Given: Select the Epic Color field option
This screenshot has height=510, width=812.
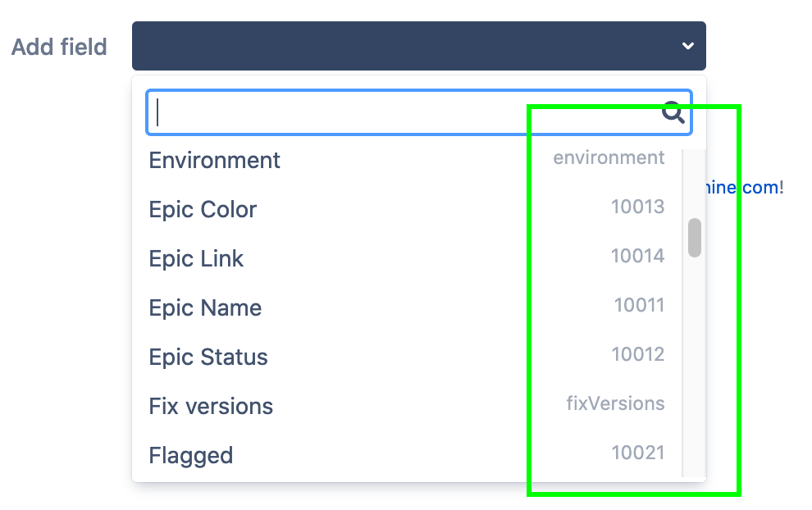Looking at the screenshot, I should click(202, 210).
